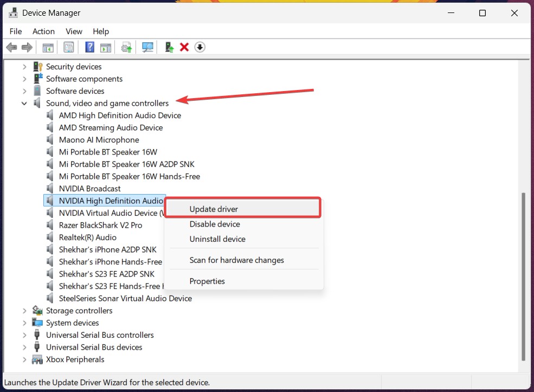Image resolution: width=534 pixels, height=392 pixels.
Task: Click the black down-arrow Disable device icon
Action: (200, 47)
